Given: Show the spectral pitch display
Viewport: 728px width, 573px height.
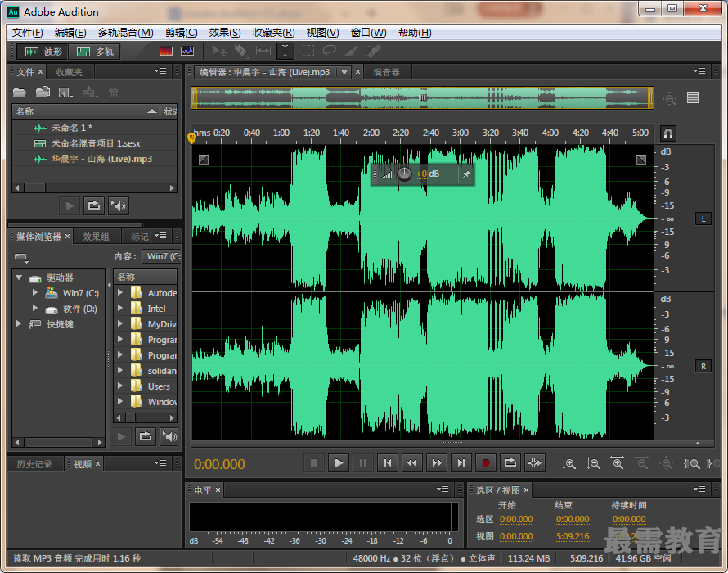Looking at the screenshot, I should [x=187, y=51].
